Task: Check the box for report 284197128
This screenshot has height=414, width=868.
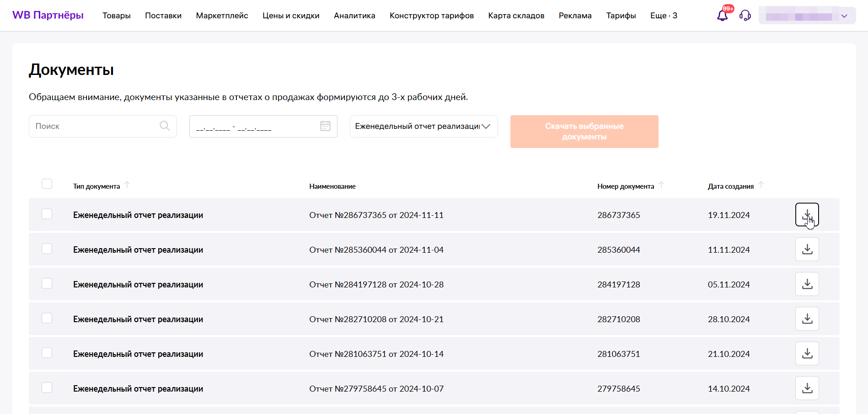Action: (x=47, y=283)
